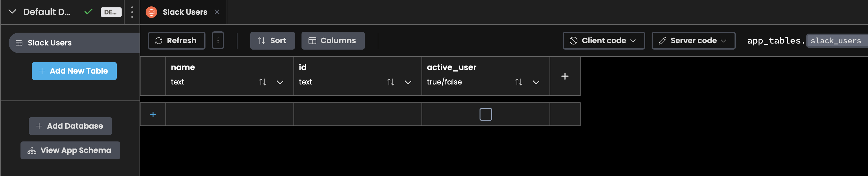Click the View App Schema button
The width and height of the screenshot is (868, 176).
[70, 150]
